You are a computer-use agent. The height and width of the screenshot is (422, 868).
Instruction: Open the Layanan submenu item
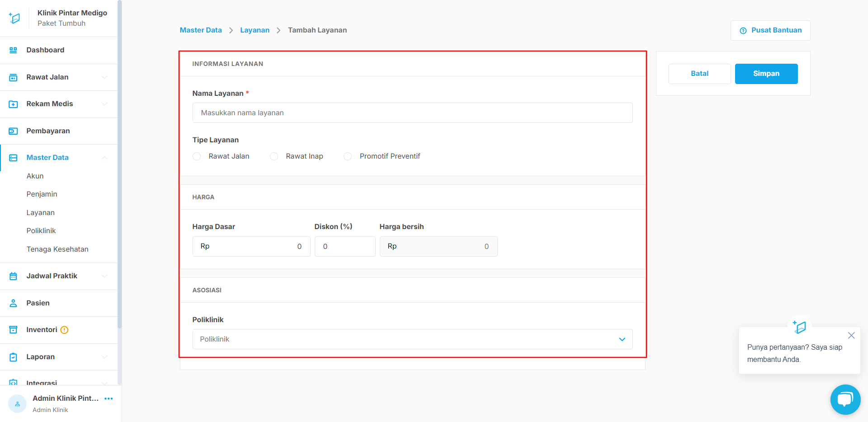(x=40, y=213)
